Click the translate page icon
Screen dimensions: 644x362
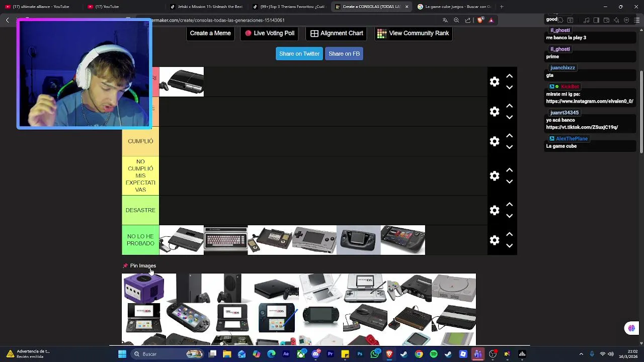(x=445, y=20)
